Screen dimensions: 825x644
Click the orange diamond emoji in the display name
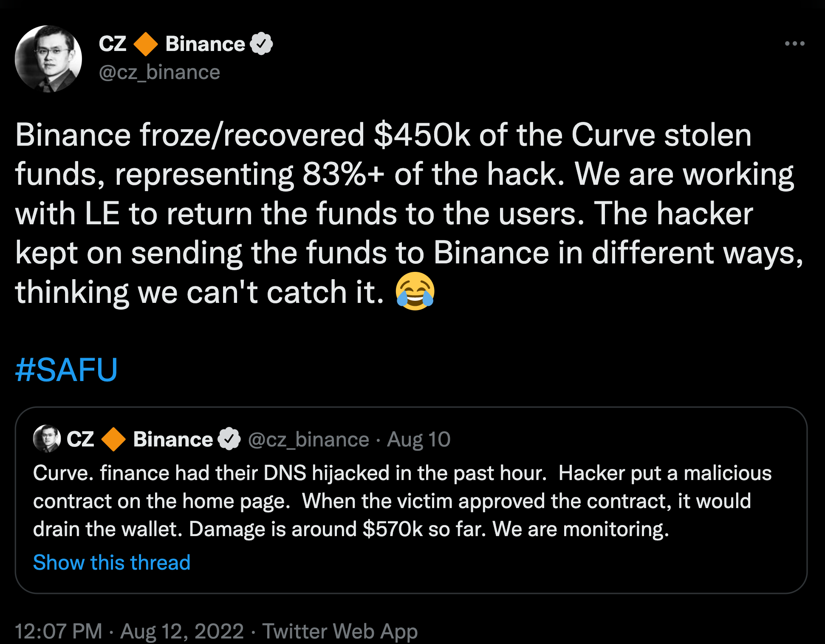click(x=147, y=43)
